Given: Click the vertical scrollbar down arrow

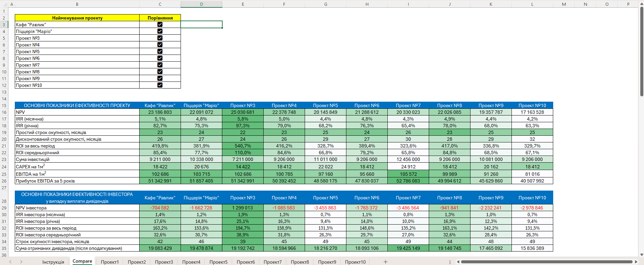Looking at the screenshot, I should [x=642, y=255].
